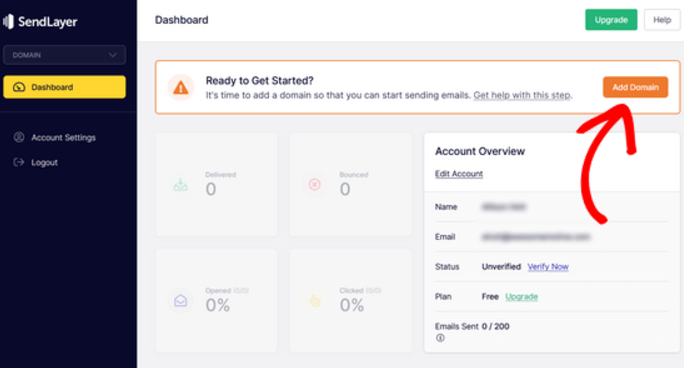Select Dashboard in the sidebar
Viewport: 684px width, 368px height.
click(x=65, y=87)
